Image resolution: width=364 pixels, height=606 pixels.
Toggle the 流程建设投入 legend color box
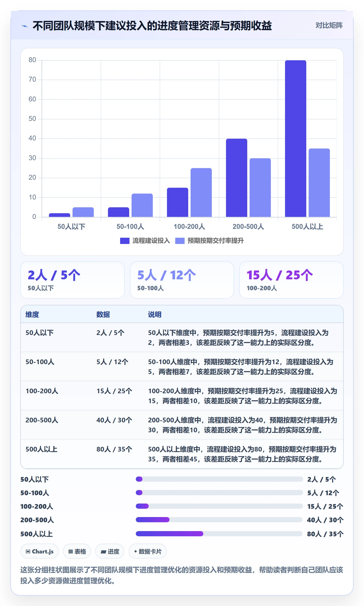point(125,241)
